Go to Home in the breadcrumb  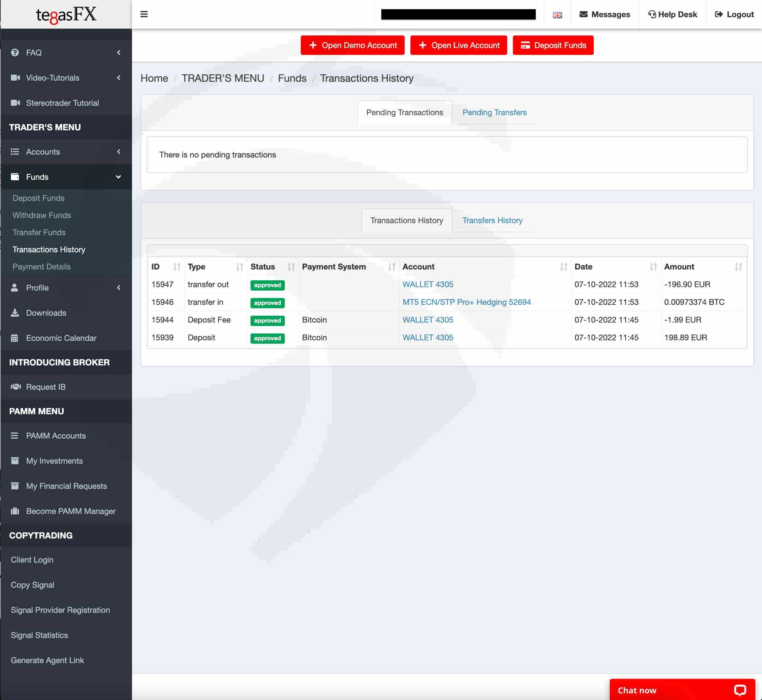tap(154, 78)
